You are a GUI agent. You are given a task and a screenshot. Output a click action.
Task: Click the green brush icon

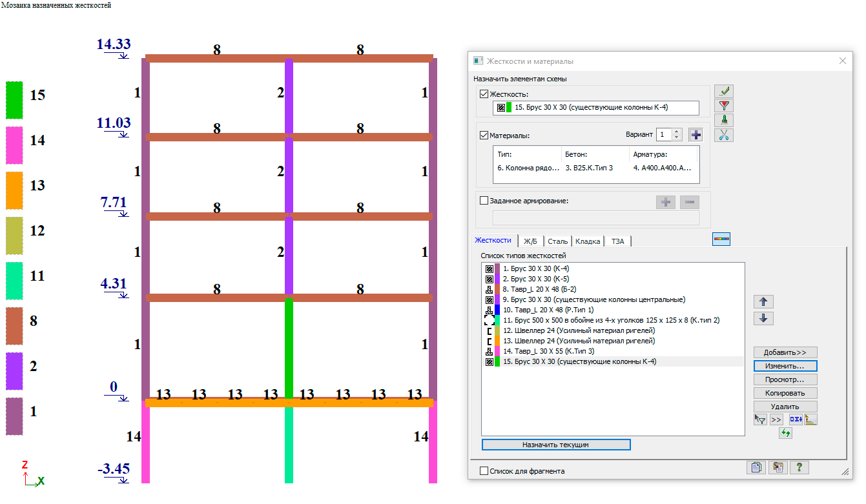(x=725, y=121)
